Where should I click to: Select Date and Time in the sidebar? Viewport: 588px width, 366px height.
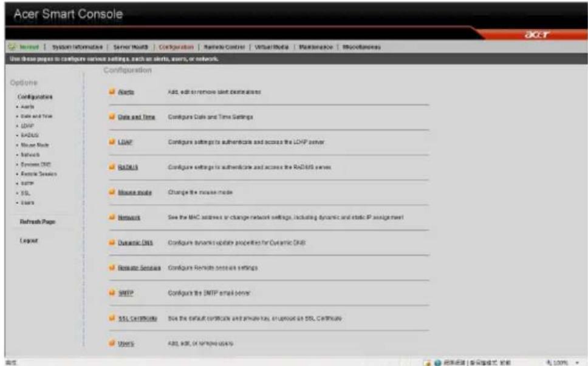click(x=36, y=116)
